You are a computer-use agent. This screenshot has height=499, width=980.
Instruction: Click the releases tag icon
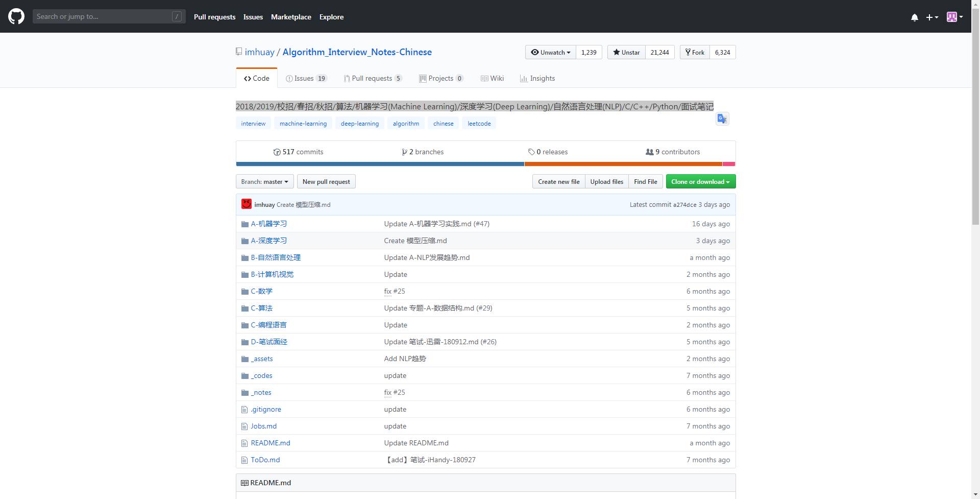[531, 152]
